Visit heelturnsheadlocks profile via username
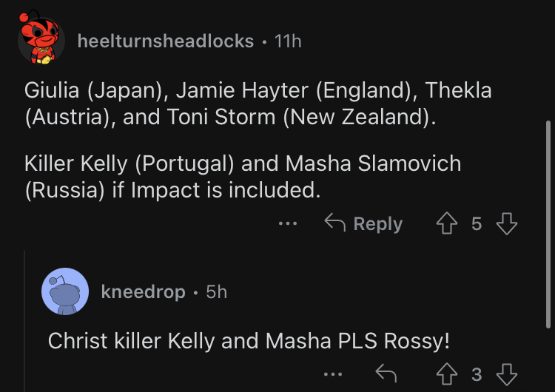The width and height of the screenshot is (555, 392). (166, 41)
